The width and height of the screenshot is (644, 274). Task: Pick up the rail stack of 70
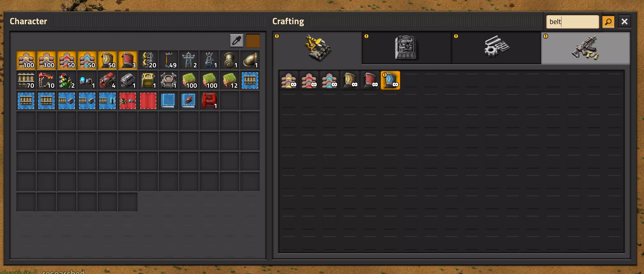coord(26,80)
